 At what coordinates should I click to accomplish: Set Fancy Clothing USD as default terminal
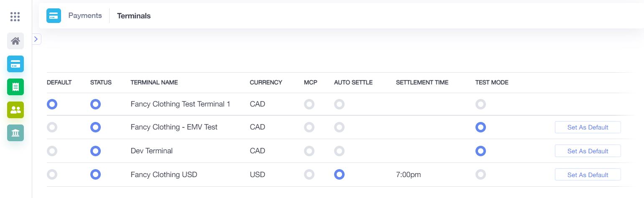point(588,175)
